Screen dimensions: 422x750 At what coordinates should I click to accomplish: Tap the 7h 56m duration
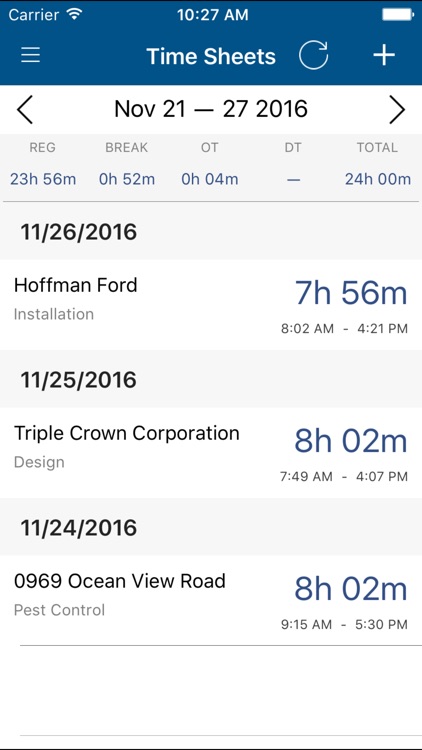tap(351, 293)
